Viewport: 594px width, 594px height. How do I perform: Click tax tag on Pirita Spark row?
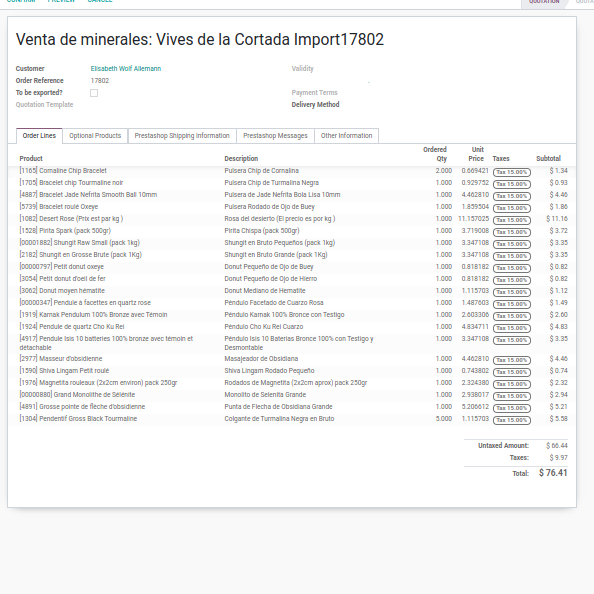(511, 232)
